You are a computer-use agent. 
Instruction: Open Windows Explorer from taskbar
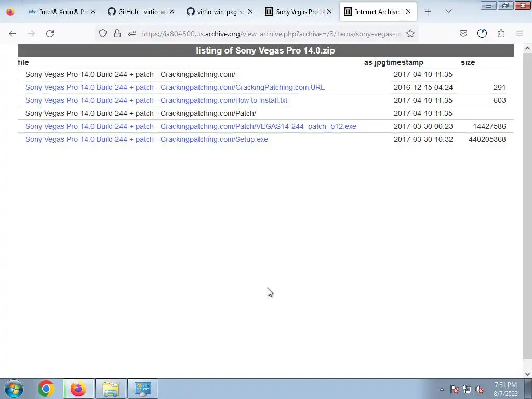point(111,389)
